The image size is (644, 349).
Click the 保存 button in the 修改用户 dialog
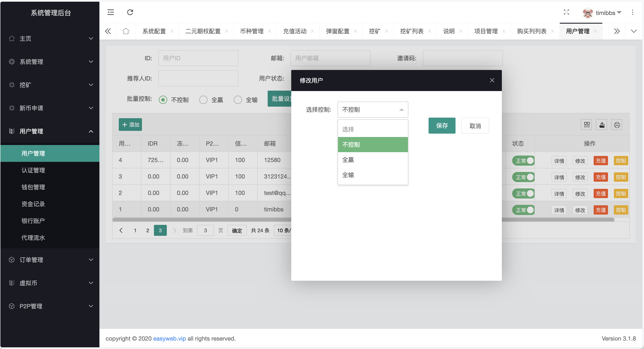click(x=442, y=126)
